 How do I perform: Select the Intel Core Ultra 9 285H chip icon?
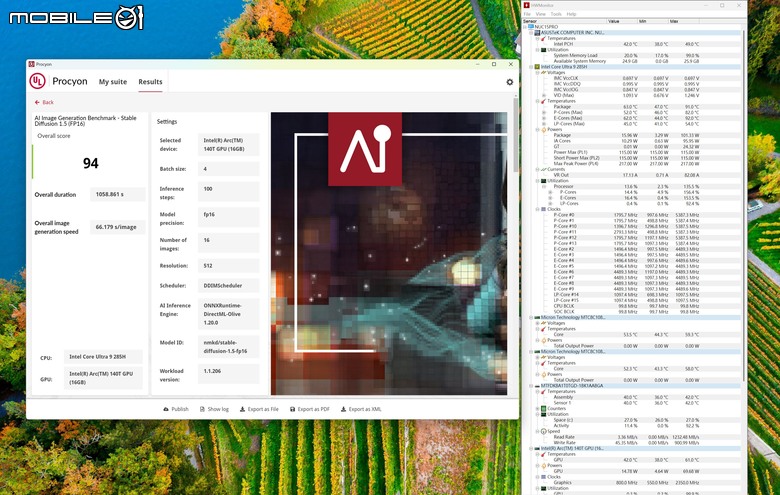[x=537, y=67]
